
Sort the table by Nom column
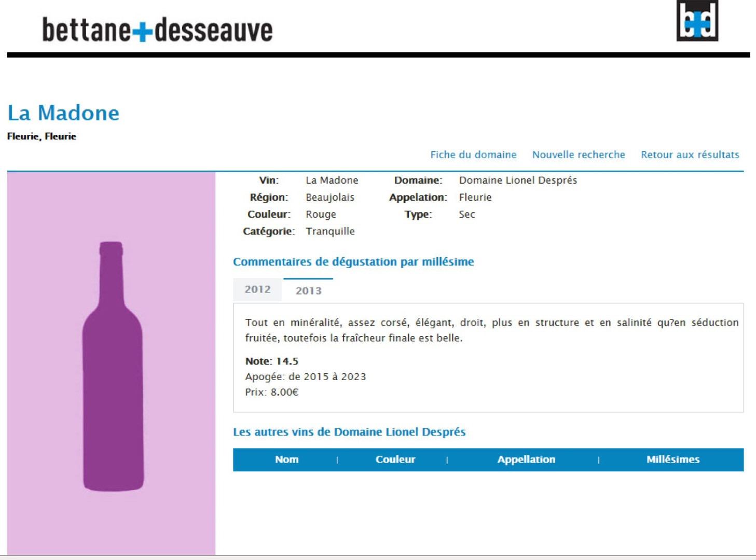tap(286, 459)
